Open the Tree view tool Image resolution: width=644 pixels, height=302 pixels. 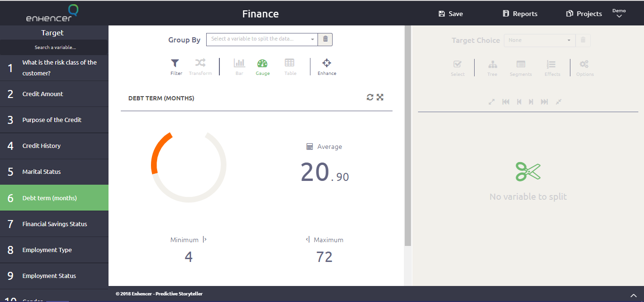tap(492, 68)
